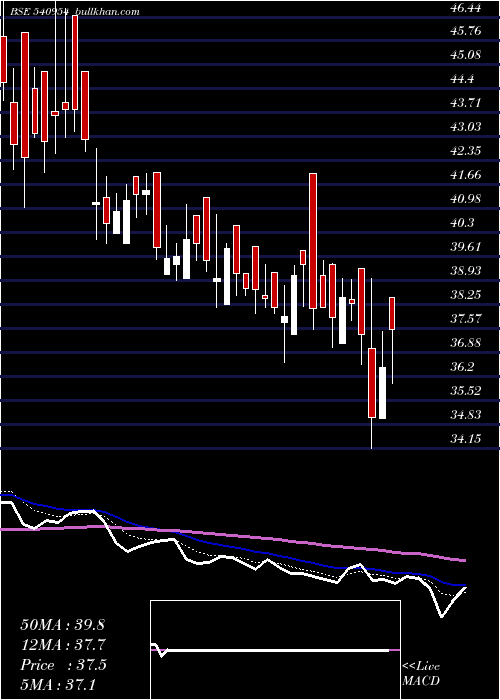Click the 38.25 price axis label

coord(466,295)
